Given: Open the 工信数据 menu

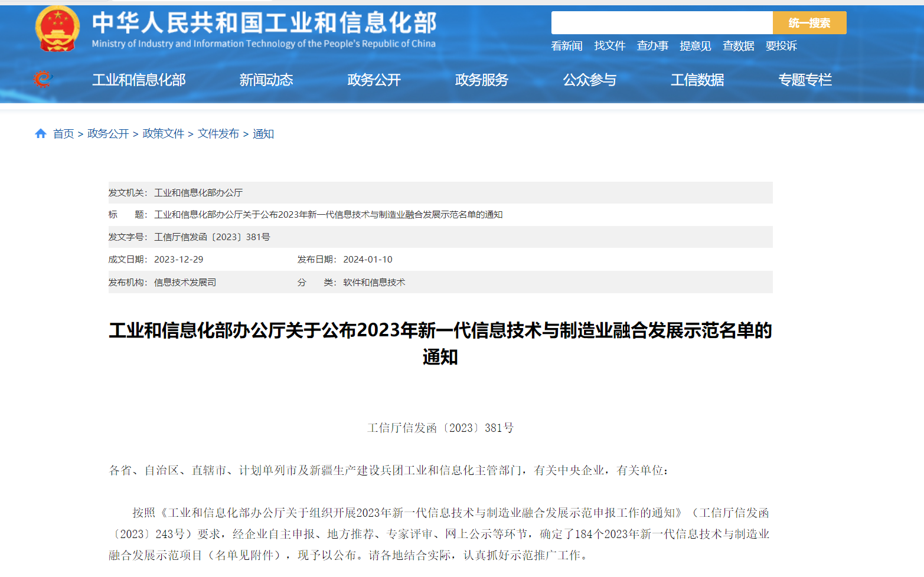Looking at the screenshot, I should point(697,80).
